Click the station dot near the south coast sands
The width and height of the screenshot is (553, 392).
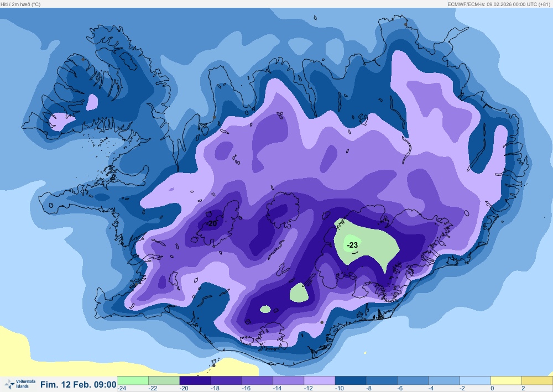(322, 322)
